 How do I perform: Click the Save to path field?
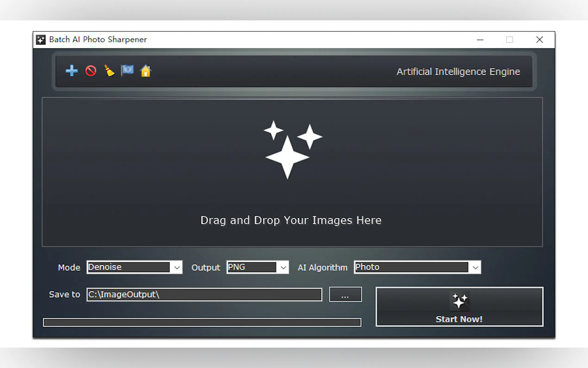click(204, 295)
